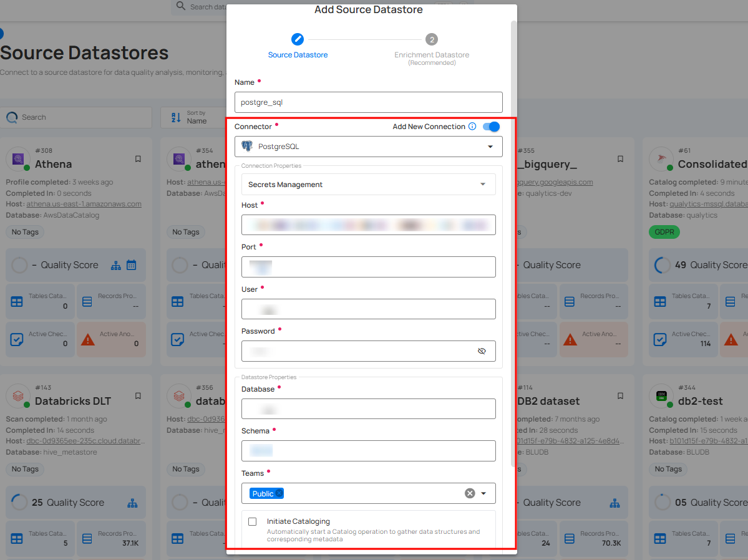Open the Connector dropdown

(x=489, y=147)
